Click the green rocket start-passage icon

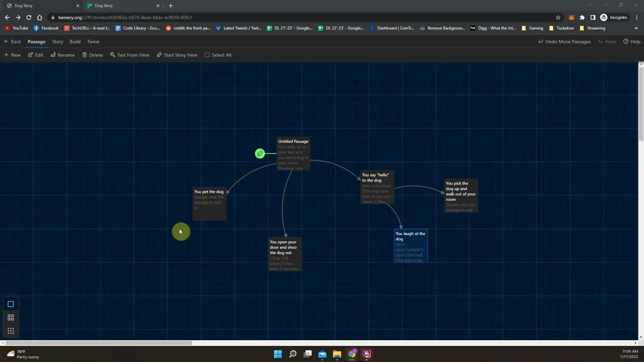pos(260,153)
